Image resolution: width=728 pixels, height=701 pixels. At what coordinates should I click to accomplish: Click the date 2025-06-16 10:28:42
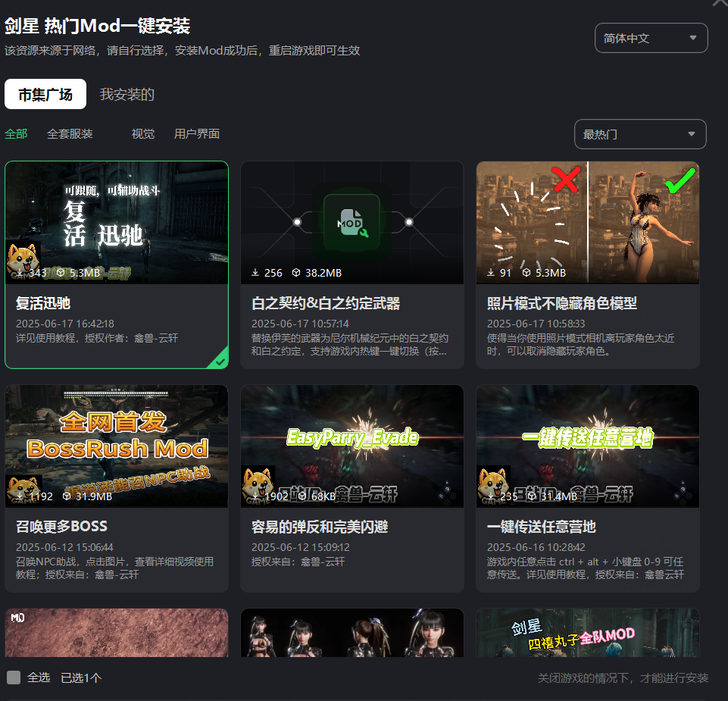click(x=536, y=547)
